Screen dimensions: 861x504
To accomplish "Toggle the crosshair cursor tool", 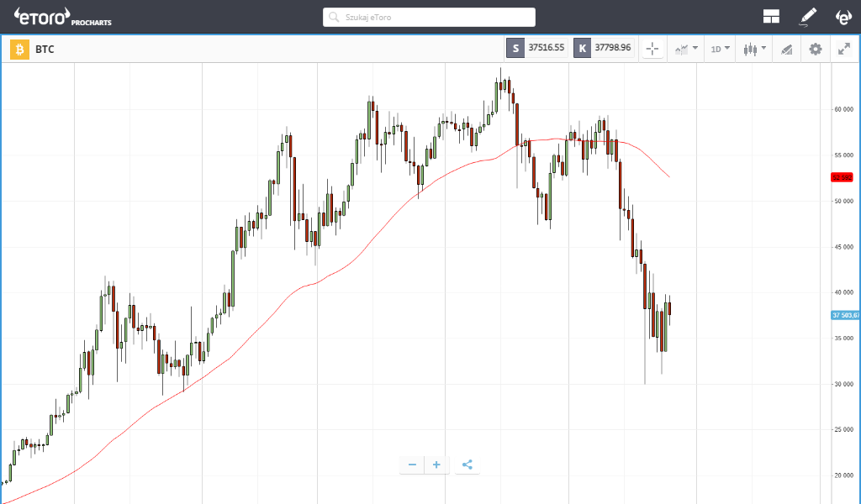I will 652,49.
